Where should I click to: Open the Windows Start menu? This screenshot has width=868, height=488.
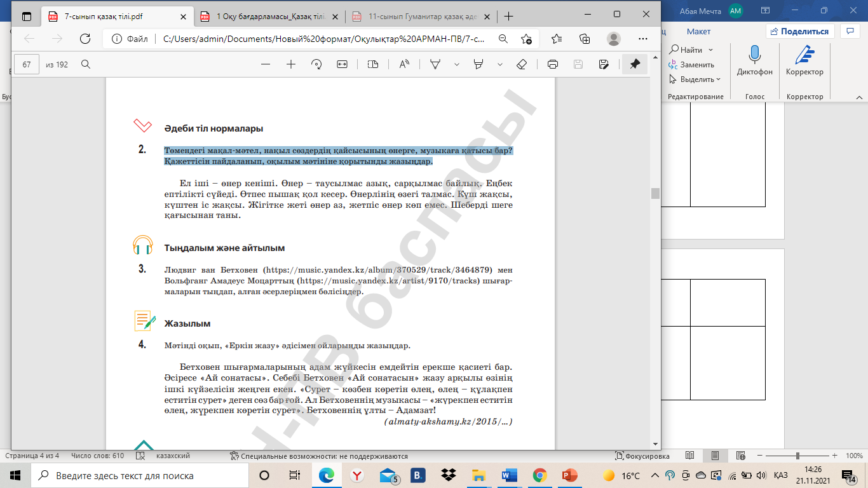(x=15, y=475)
